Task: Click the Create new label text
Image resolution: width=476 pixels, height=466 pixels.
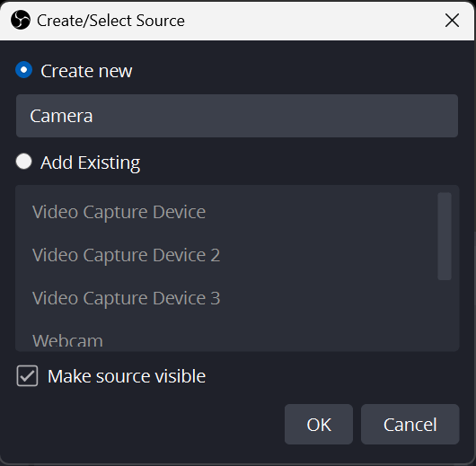Action: 86,71
